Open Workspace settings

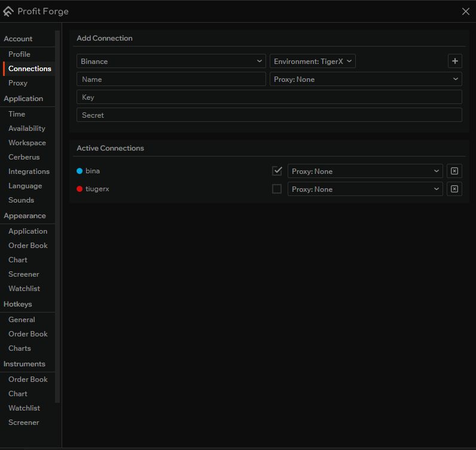(x=27, y=143)
